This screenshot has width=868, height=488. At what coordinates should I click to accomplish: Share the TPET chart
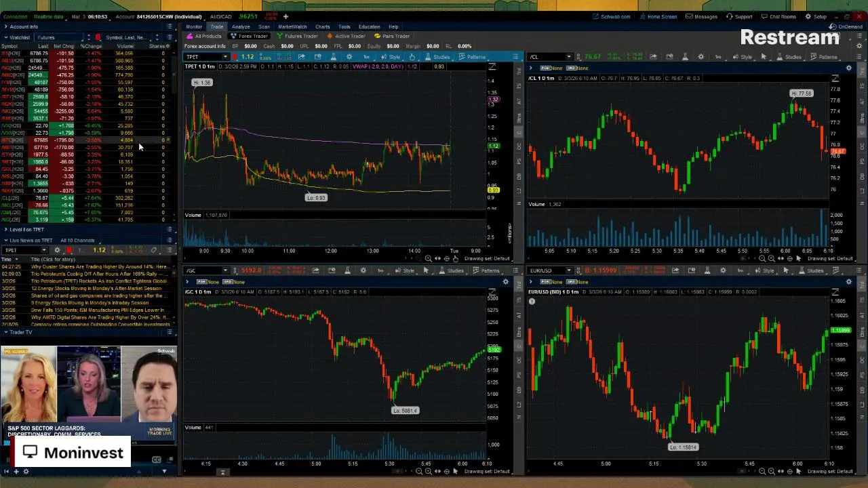pyautogui.click(x=301, y=57)
